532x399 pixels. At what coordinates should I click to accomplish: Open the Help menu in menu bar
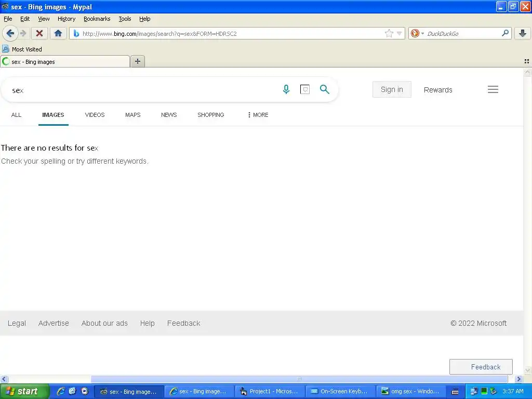tap(144, 19)
